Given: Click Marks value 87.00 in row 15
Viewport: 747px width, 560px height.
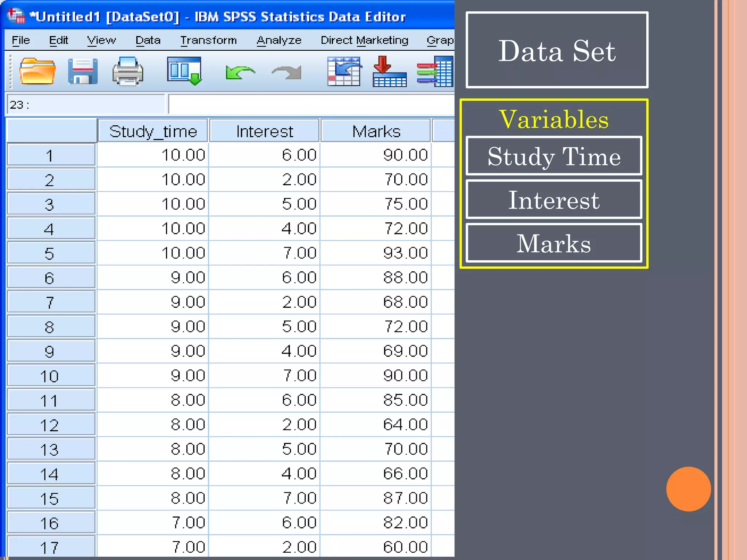Looking at the screenshot, I should click(376, 498).
